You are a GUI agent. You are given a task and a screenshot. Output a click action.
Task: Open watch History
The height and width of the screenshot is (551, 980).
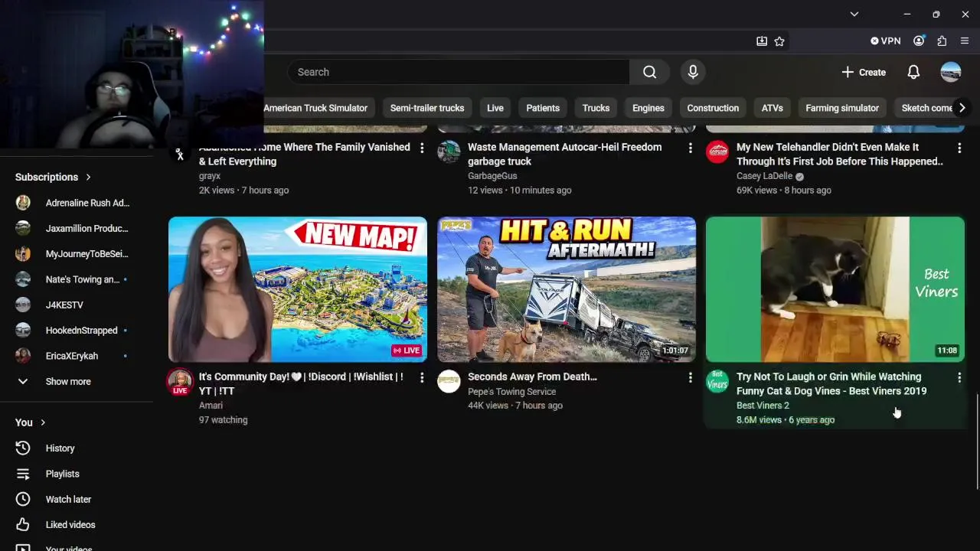77,448
